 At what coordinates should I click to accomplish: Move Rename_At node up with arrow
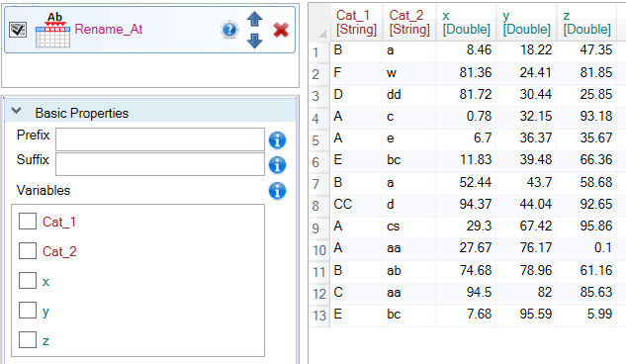pyautogui.click(x=255, y=19)
